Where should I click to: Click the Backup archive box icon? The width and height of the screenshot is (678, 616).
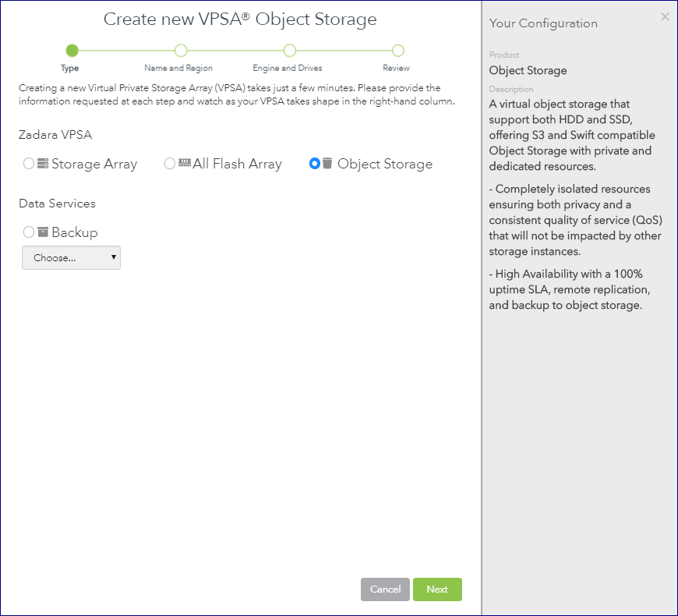(43, 232)
